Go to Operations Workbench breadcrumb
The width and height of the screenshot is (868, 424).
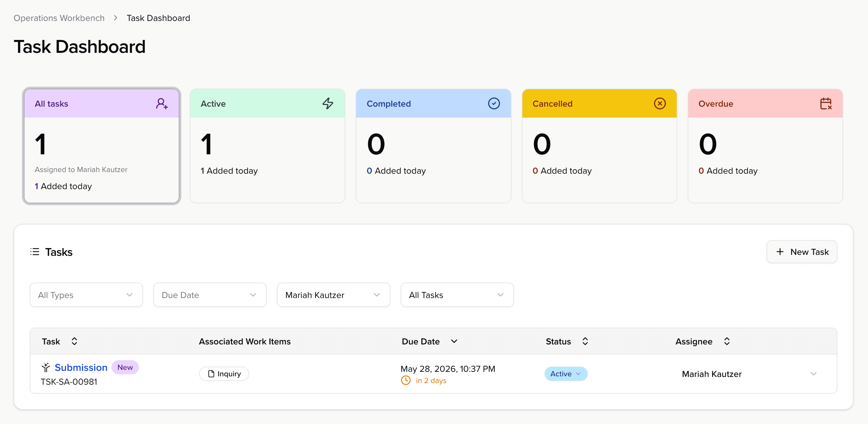(59, 18)
